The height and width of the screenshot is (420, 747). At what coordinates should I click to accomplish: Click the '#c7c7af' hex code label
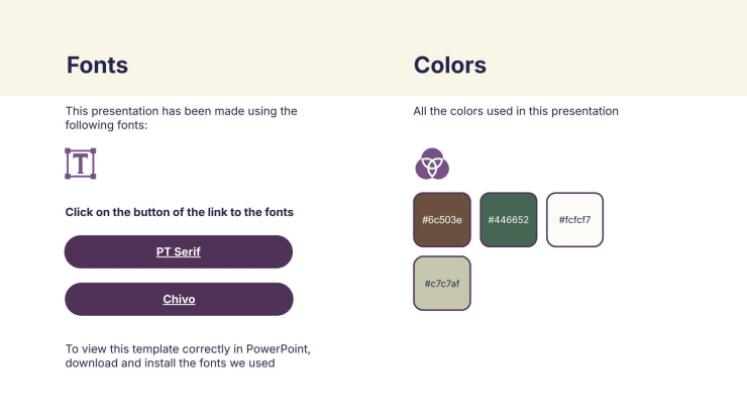pos(441,284)
